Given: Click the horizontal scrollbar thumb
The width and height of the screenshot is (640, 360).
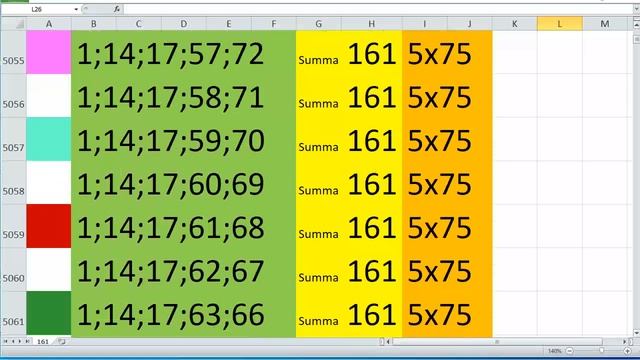Looking at the screenshot, I should (x=497, y=342).
